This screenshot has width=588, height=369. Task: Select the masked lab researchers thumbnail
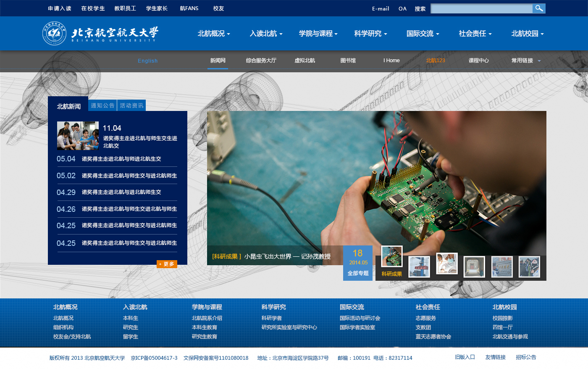(446, 264)
